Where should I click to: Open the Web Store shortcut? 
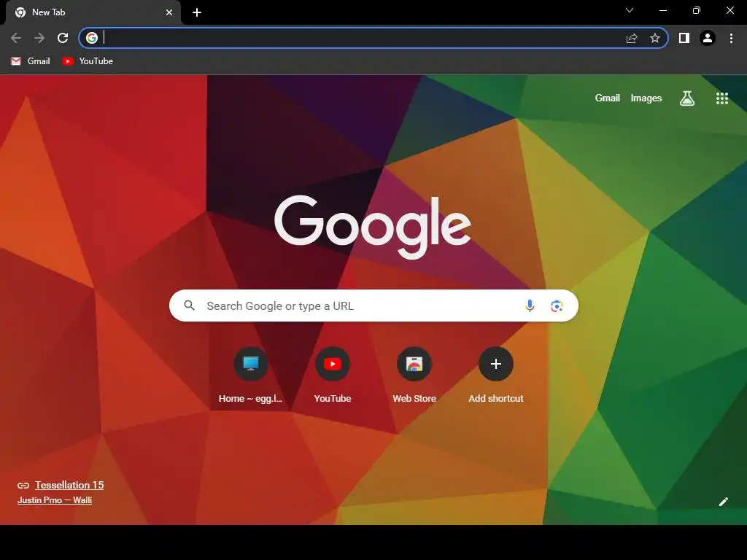click(414, 376)
